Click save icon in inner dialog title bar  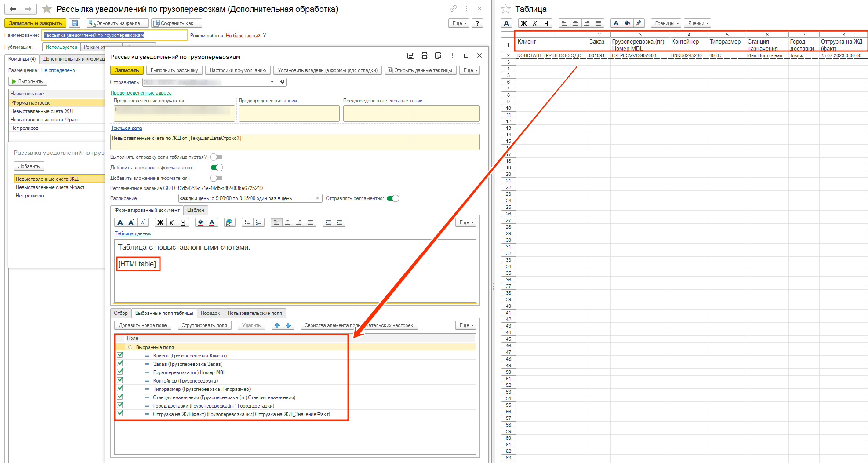click(410, 56)
